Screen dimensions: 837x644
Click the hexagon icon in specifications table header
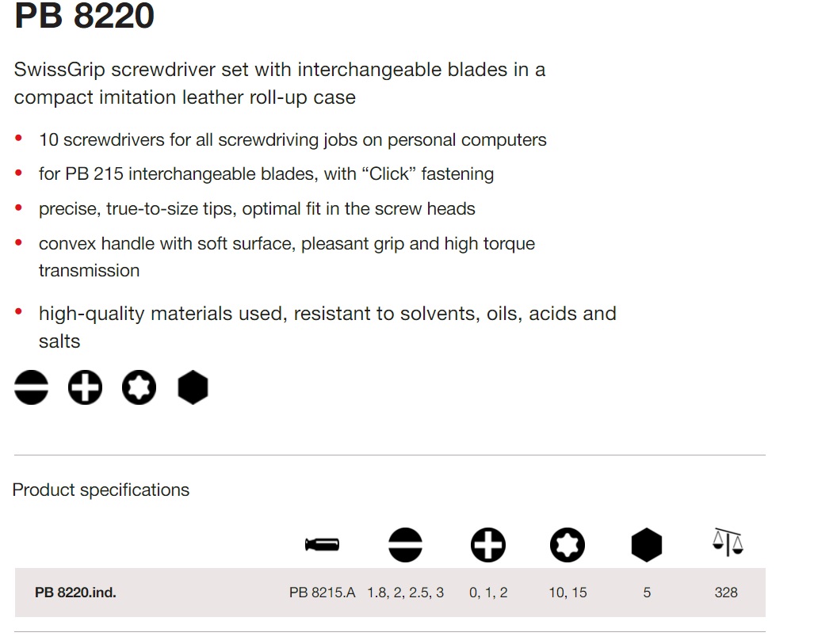pos(647,545)
